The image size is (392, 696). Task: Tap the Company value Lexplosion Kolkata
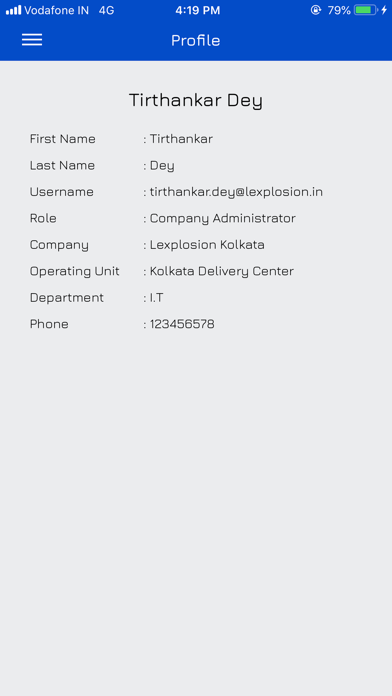tap(207, 245)
